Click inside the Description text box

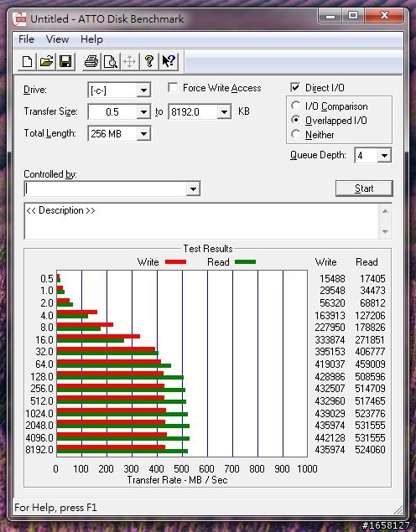(x=201, y=221)
